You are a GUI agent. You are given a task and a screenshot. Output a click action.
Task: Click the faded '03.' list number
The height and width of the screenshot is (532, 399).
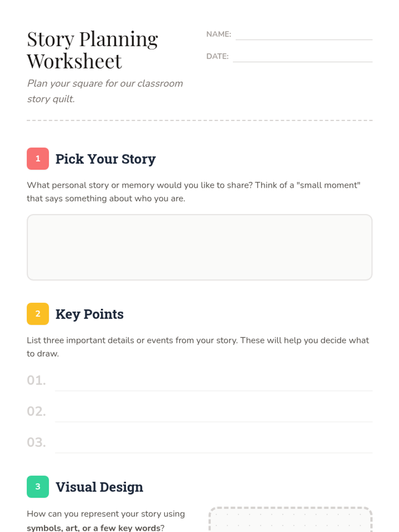click(36, 442)
